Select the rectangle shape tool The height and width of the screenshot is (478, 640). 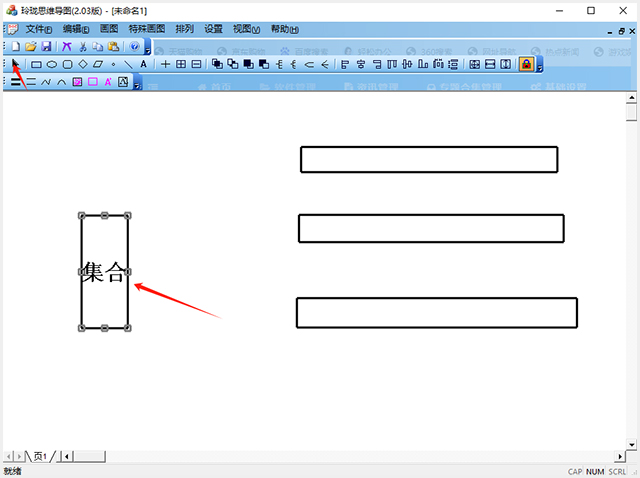coord(35,64)
